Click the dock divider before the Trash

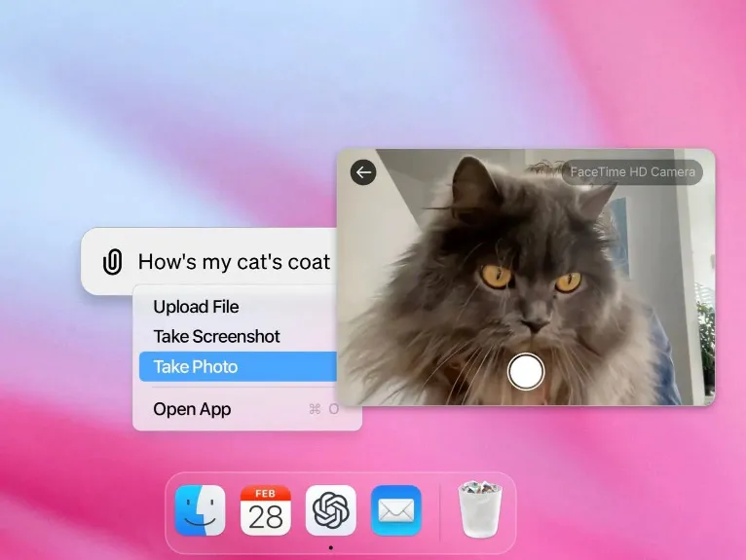[439, 510]
